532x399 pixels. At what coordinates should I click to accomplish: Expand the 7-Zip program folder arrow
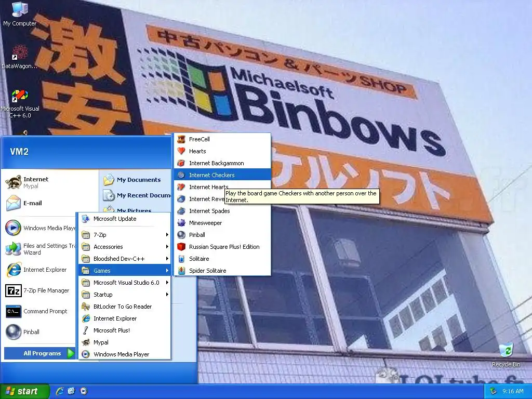(167, 235)
